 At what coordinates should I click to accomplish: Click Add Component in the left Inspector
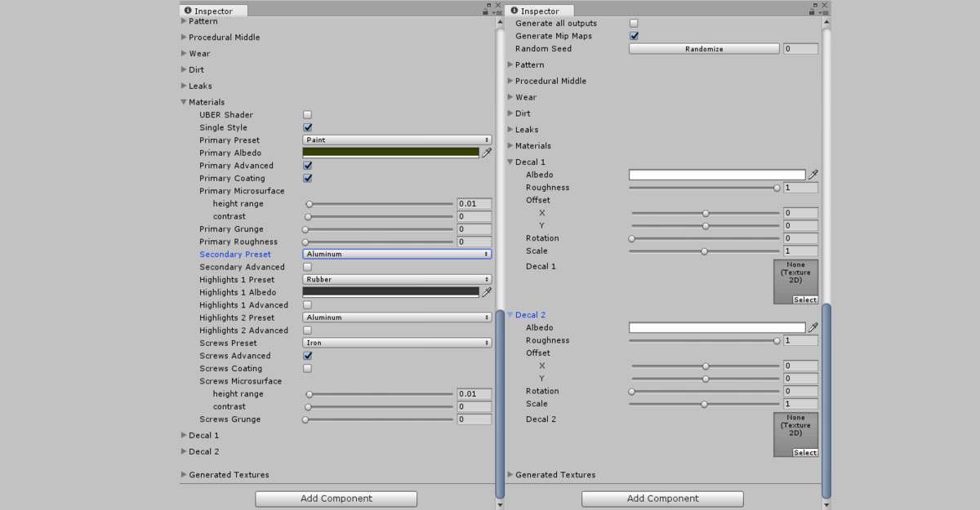(336, 499)
